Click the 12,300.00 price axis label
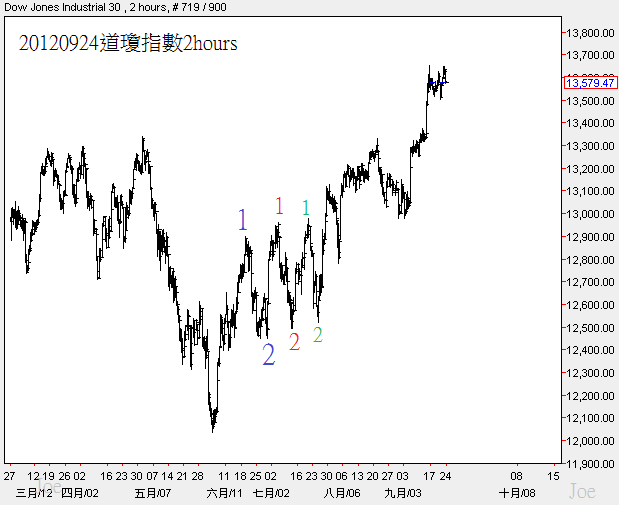The image size is (619, 505). (590, 373)
